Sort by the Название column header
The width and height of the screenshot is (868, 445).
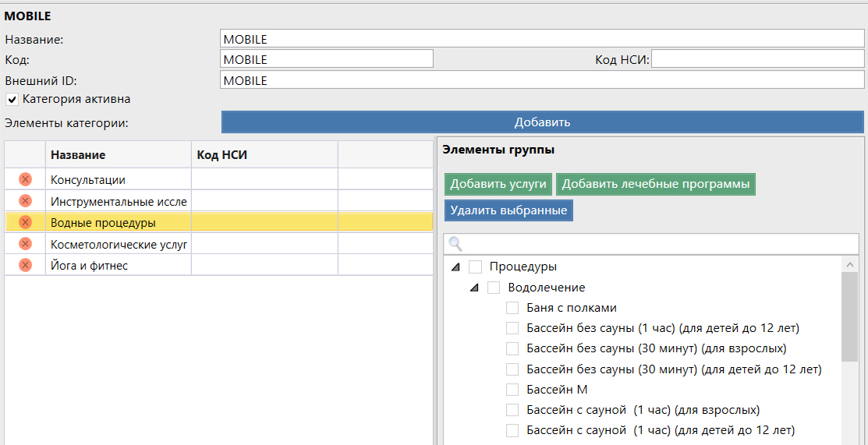click(118, 155)
